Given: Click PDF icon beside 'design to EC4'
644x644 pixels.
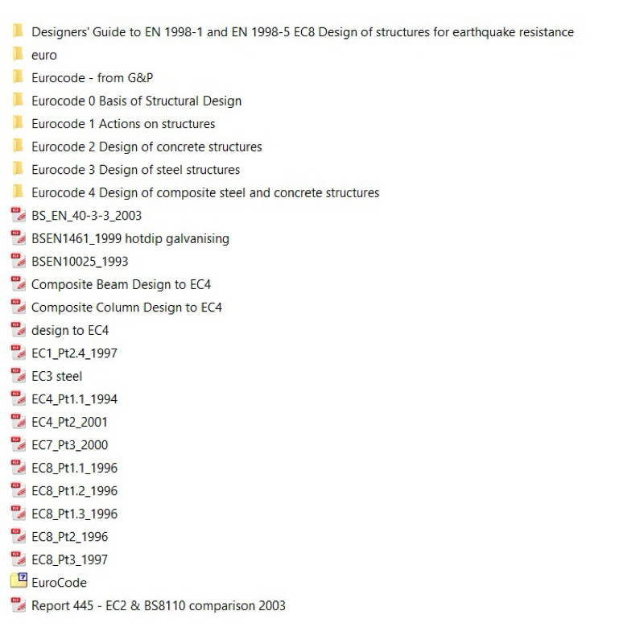Looking at the screenshot, I should point(19,330).
